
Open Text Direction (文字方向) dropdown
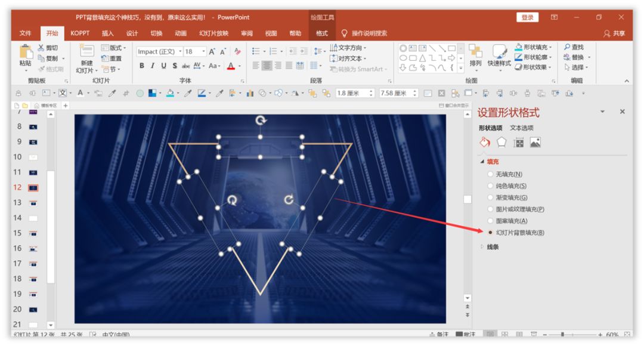coord(348,48)
